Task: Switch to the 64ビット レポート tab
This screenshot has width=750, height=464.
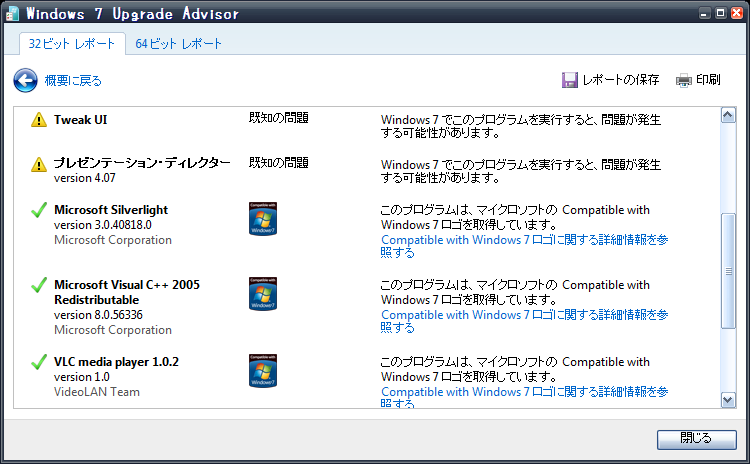Action: pyautogui.click(x=178, y=44)
